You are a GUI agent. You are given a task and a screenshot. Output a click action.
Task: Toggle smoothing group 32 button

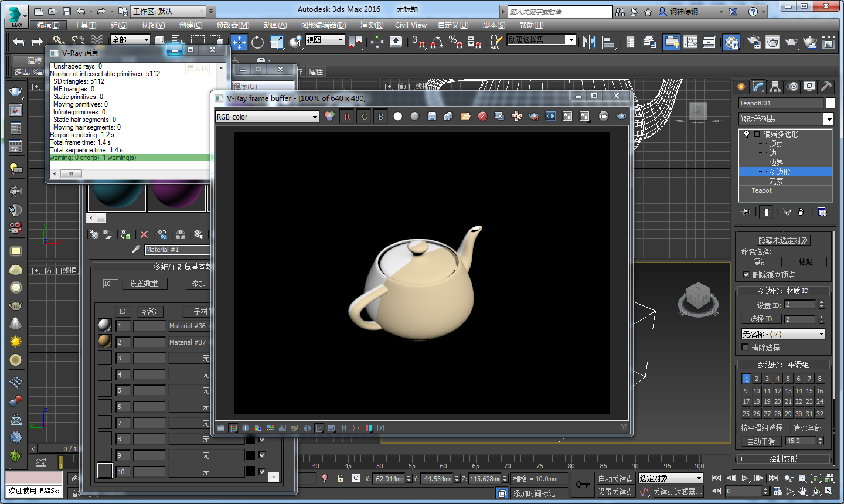[x=820, y=414]
